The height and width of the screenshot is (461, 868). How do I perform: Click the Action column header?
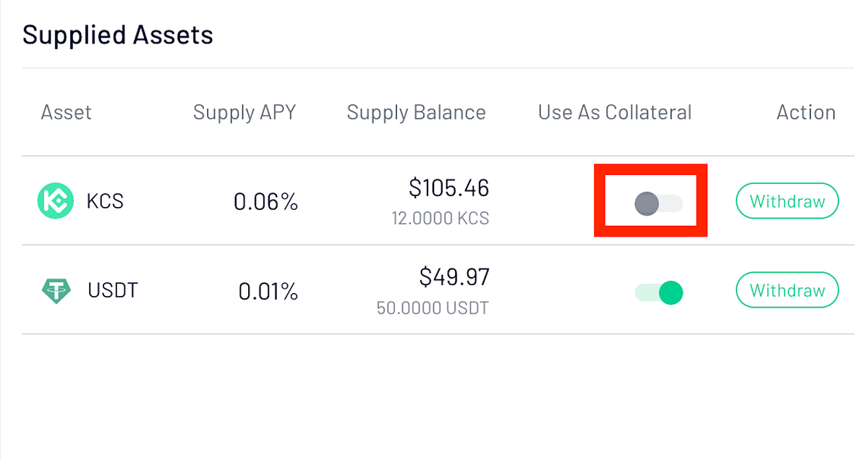pyautogui.click(x=806, y=112)
